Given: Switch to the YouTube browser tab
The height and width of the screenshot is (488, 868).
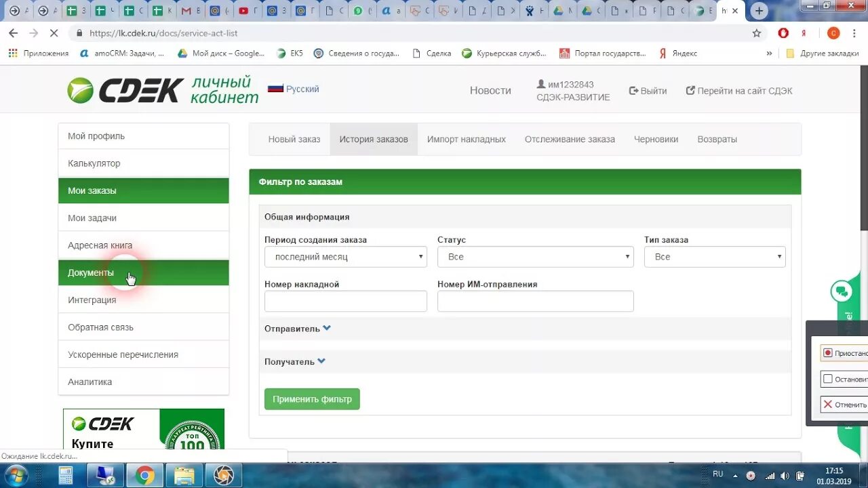Looking at the screenshot, I should [243, 11].
